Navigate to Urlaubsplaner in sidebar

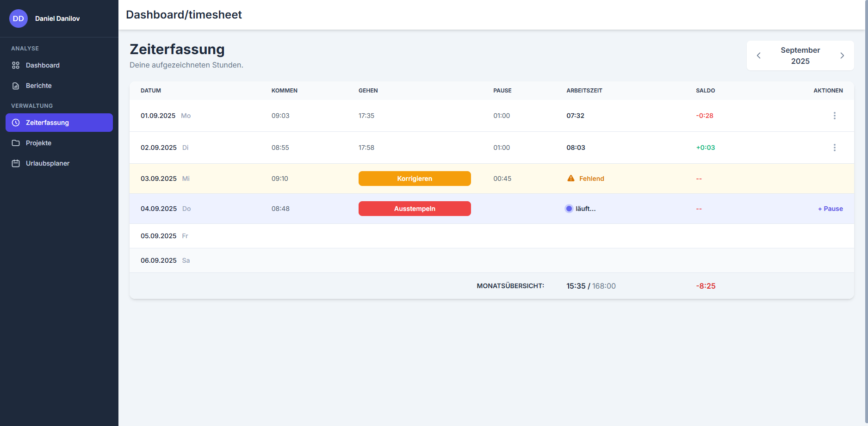pos(48,163)
